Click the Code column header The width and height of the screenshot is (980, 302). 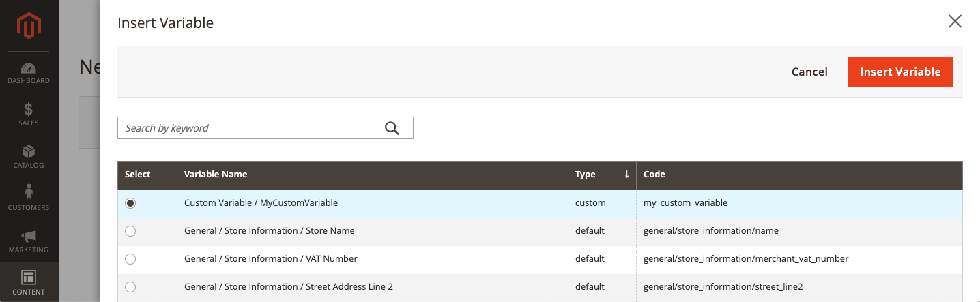tap(799, 175)
